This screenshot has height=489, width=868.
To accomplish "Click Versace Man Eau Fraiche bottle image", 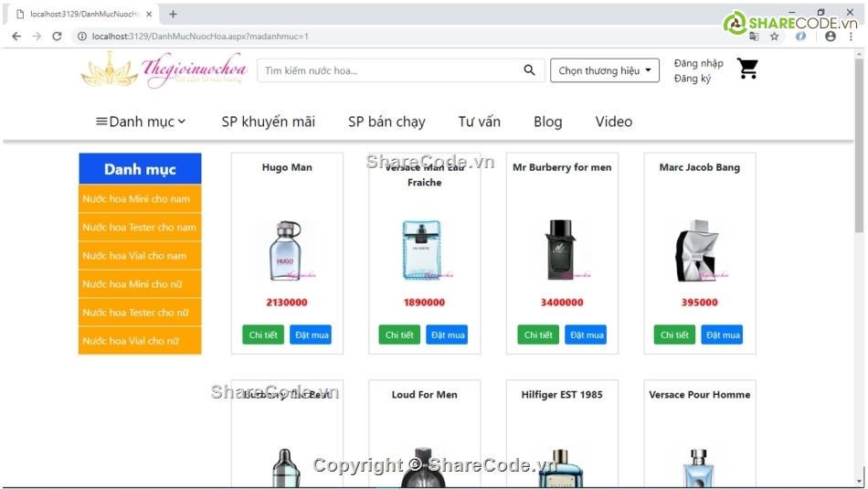I will point(423,250).
